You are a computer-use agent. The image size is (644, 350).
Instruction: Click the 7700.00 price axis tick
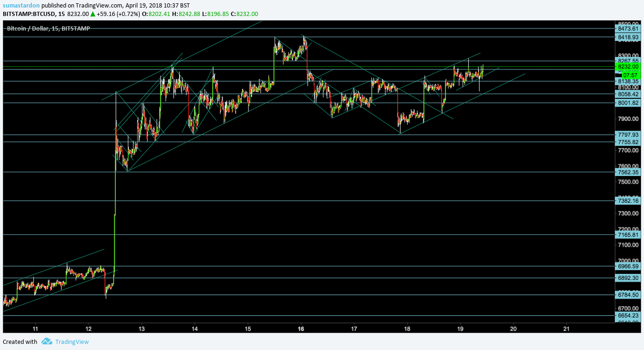click(628, 151)
